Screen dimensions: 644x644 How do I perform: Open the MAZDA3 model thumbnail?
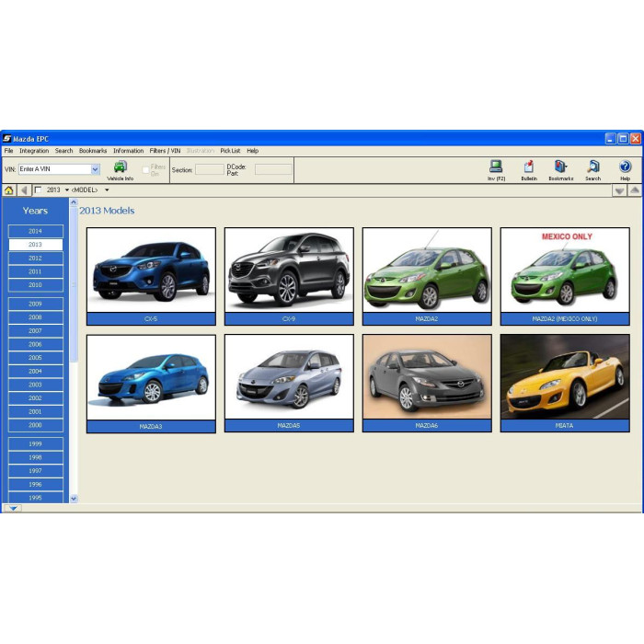(151, 384)
